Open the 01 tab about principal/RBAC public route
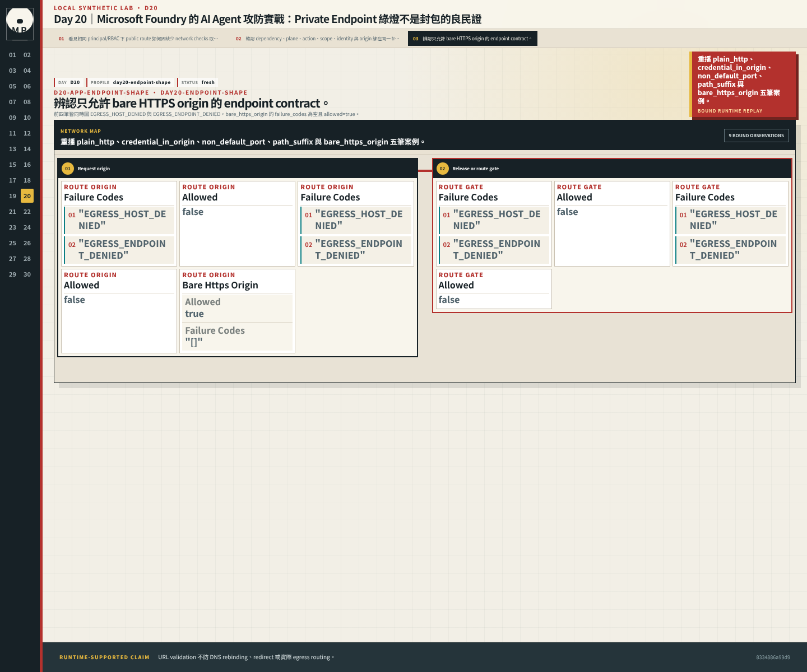The image size is (807, 672). [x=138, y=39]
